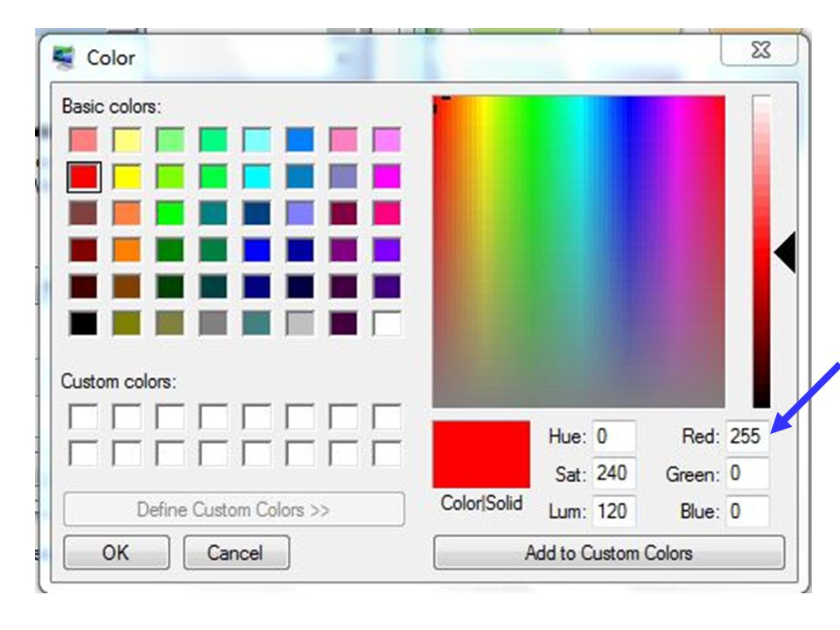
Task: Select the white basic color swatch
Action: click(x=387, y=324)
